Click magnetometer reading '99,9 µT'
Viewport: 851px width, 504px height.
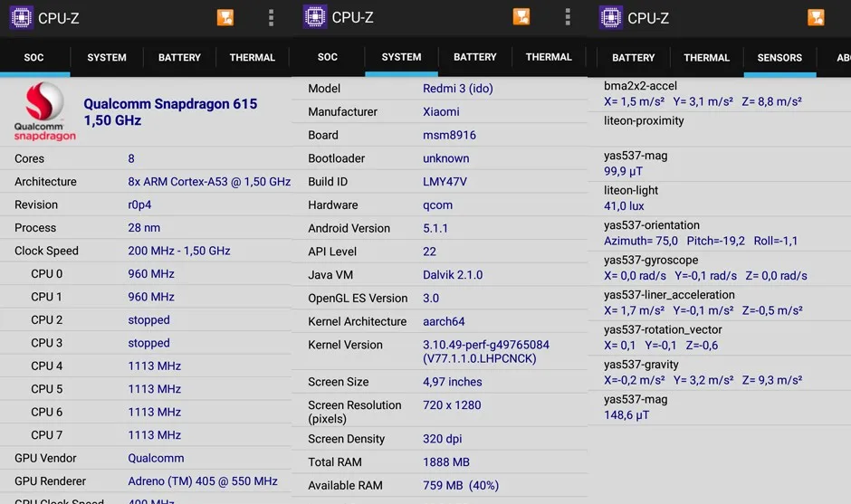pyautogui.click(x=623, y=171)
